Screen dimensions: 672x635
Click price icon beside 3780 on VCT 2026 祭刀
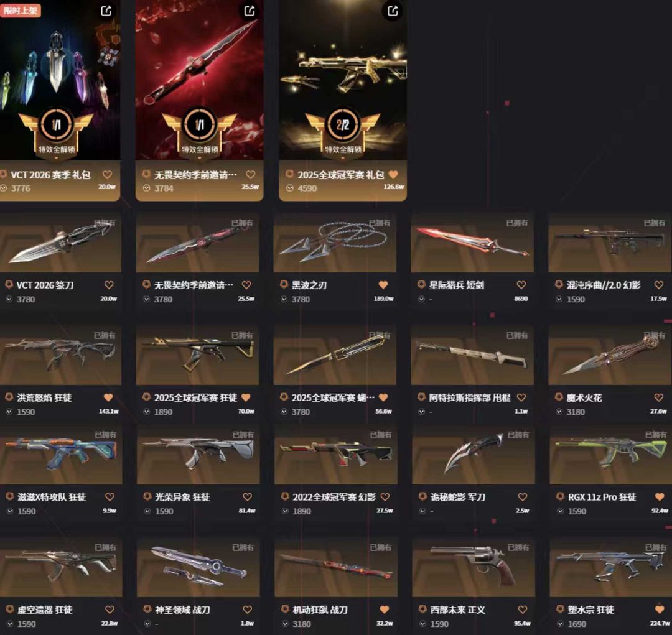pyautogui.click(x=9, y=299)
